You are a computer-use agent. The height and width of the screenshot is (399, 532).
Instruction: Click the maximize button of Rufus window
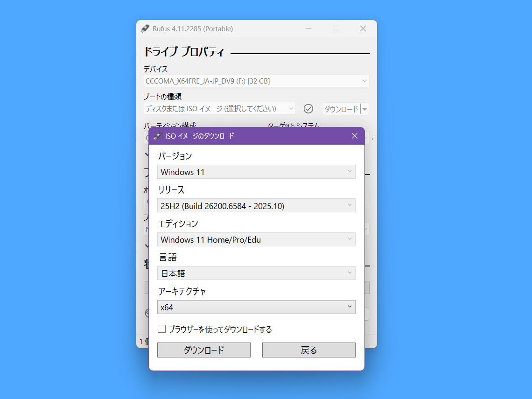pos(335,29)
